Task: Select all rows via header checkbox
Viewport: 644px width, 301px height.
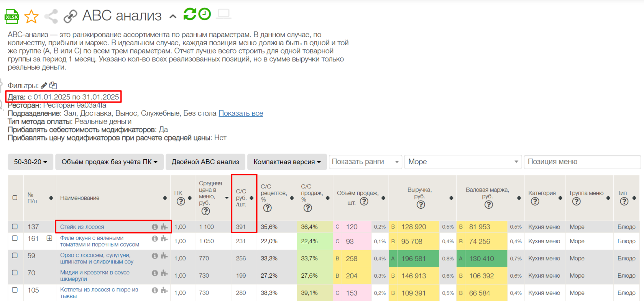Action: [15, 198]
